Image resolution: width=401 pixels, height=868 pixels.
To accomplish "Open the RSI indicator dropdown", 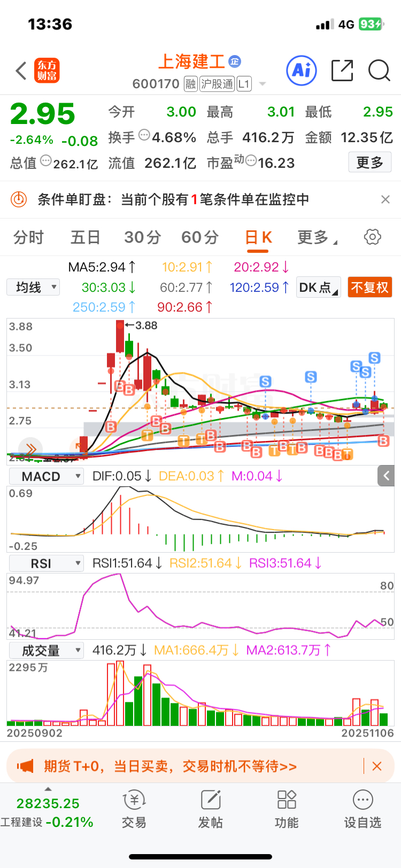I will (x=47, y=563).
